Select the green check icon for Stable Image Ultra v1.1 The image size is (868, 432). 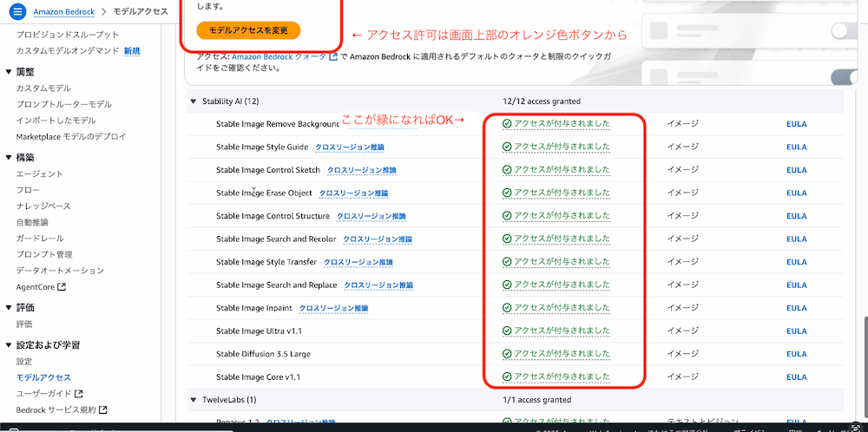[x=507, y=331]
